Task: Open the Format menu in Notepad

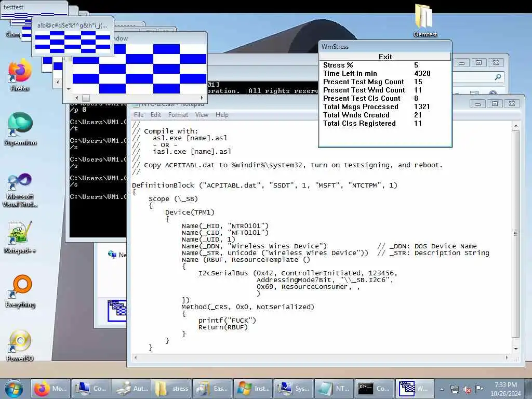Action: click(x=178, y=115)
